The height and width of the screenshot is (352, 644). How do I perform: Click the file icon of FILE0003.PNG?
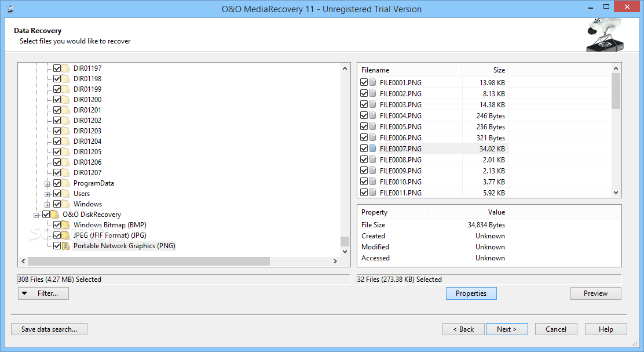point(373,104)
